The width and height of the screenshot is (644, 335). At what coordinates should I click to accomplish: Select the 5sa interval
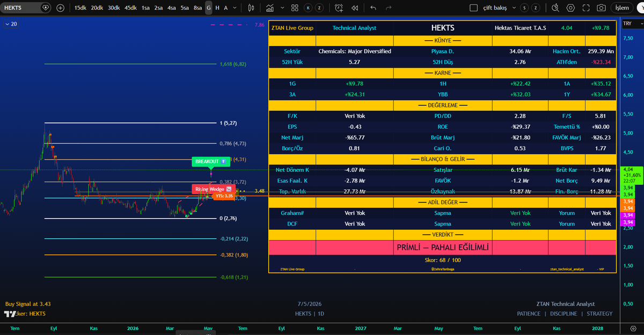pos(185,8)
